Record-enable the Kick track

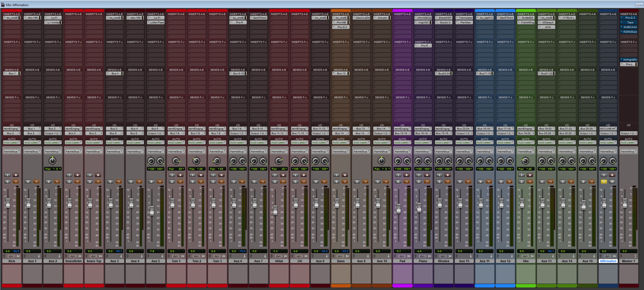(x=16, y=175)
